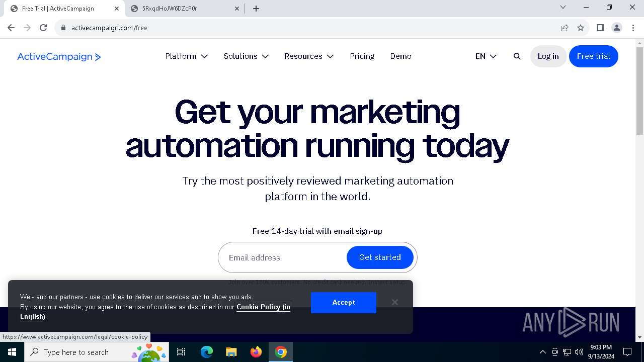This screenshot has width=644, height=362.
Task: Dismiss the cookie banner with X
Action: pyautogui.click(x=395, y=302)
